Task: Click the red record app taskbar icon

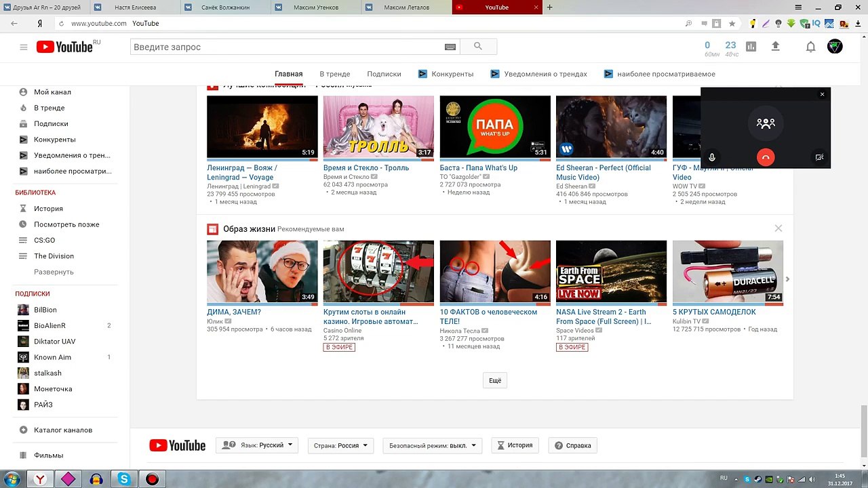Action: coord(152,479)
